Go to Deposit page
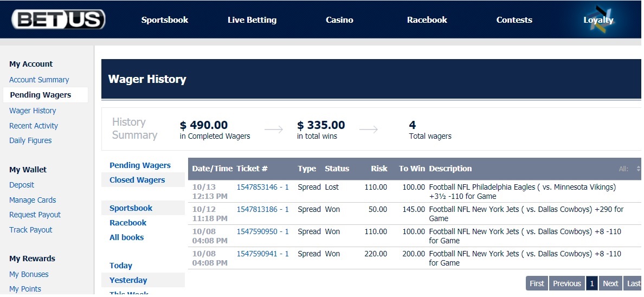The image size is (644, 297). click(x=22, y=185)
